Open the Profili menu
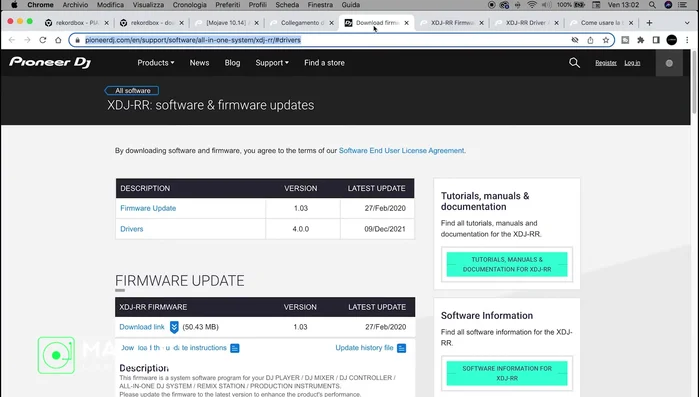Image resolution: width=699 pixels, height=397 pixels. point(258,5)
